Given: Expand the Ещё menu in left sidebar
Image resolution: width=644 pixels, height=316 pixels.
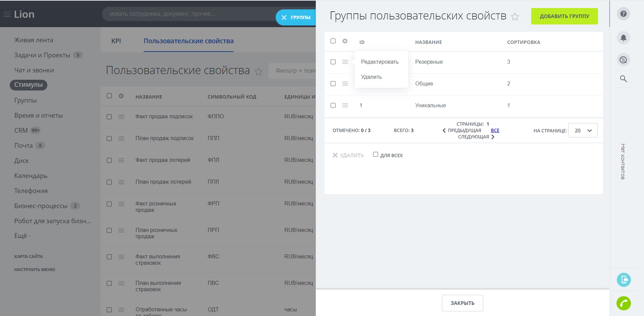Looking at the screenshot, I should (x=22, y=236).
